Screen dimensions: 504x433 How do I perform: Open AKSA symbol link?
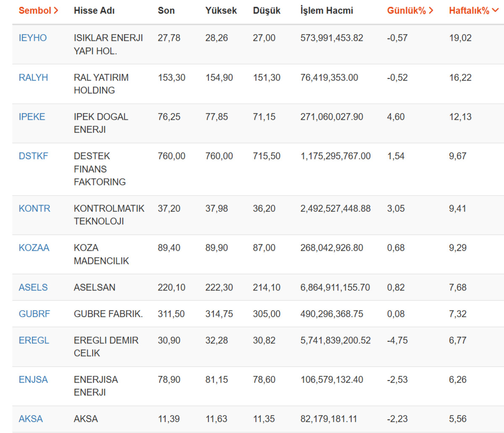[x=31, y=419]
